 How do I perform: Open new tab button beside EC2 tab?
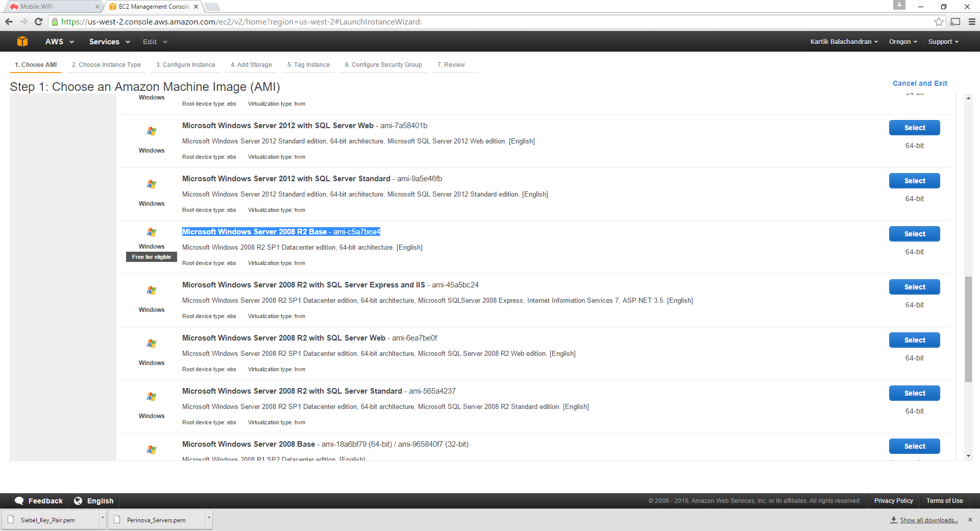tap(212, 7)
